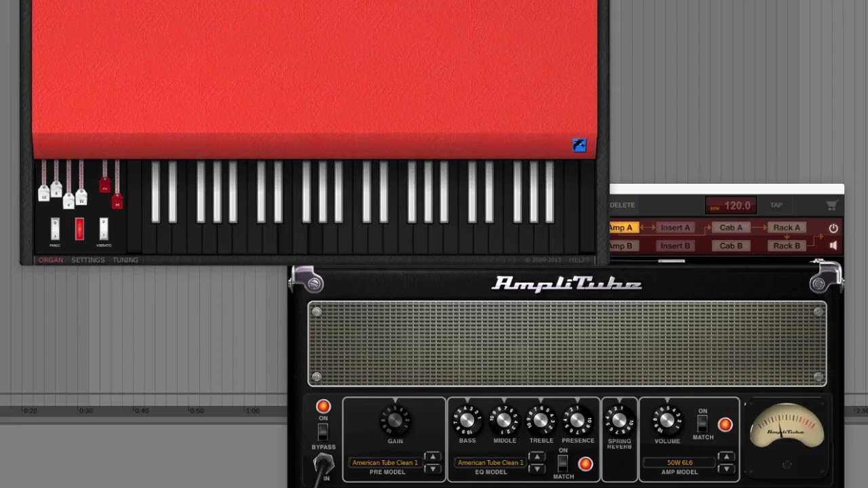Click the BASS knob
Screen dimensions: 868x488
click(467, 420)
